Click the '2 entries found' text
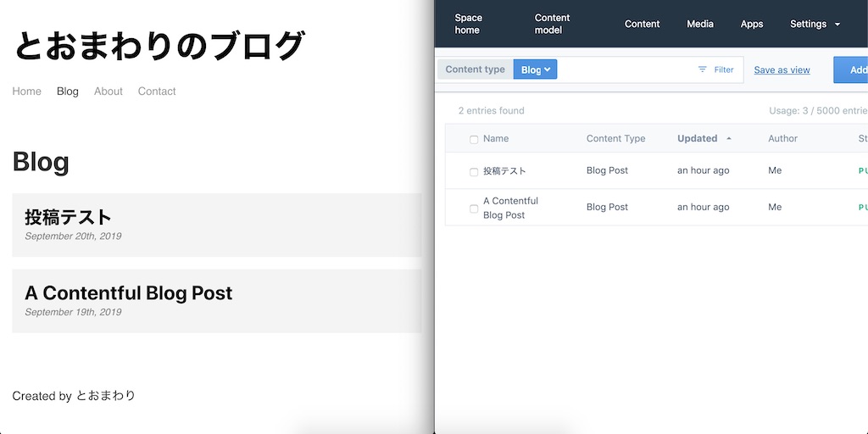Screen dimensions: 868x434 tap(491, 111)
